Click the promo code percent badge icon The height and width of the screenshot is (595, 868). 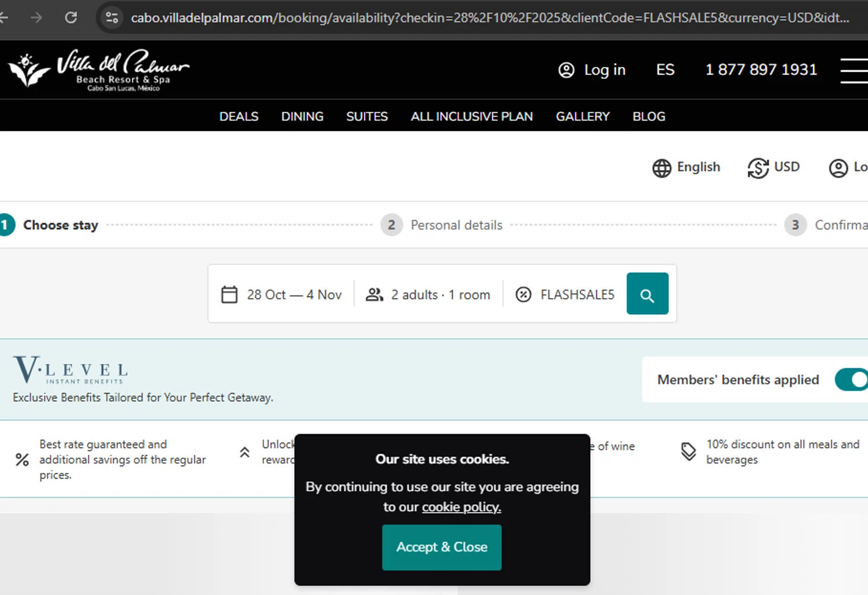tap(523, 295)
